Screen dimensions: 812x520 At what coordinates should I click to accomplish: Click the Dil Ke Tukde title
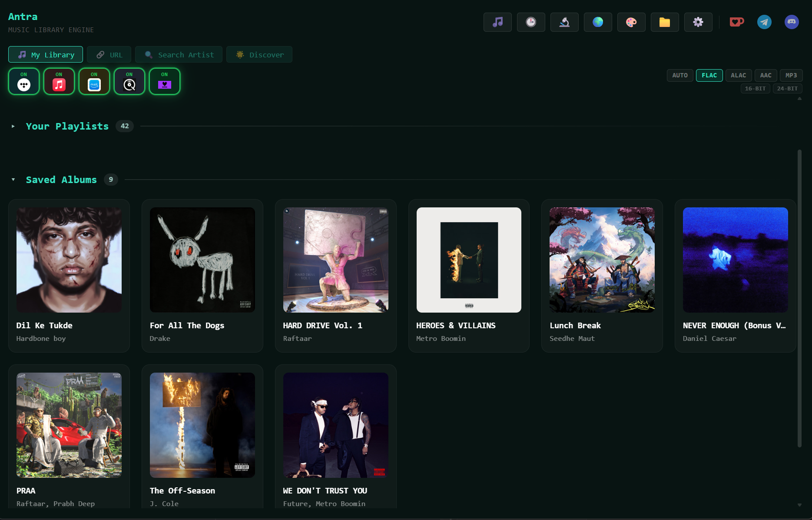(x=44, y=326)
